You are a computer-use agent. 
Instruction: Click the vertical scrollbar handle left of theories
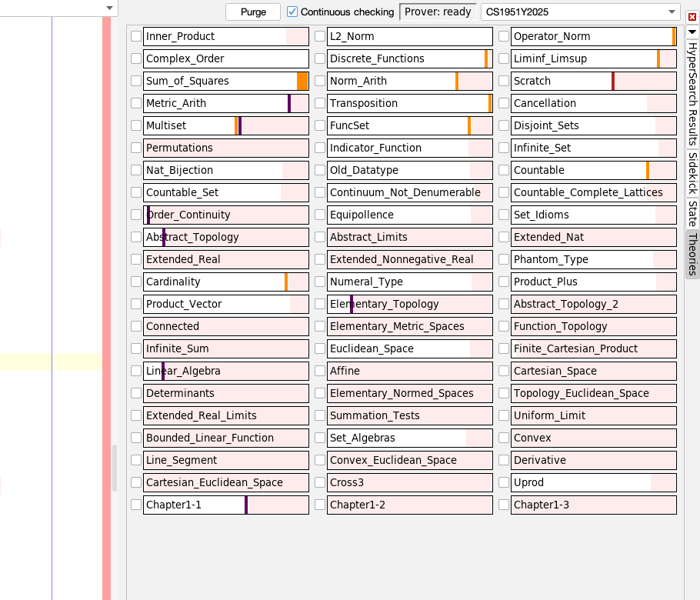[x=115, y=468]
